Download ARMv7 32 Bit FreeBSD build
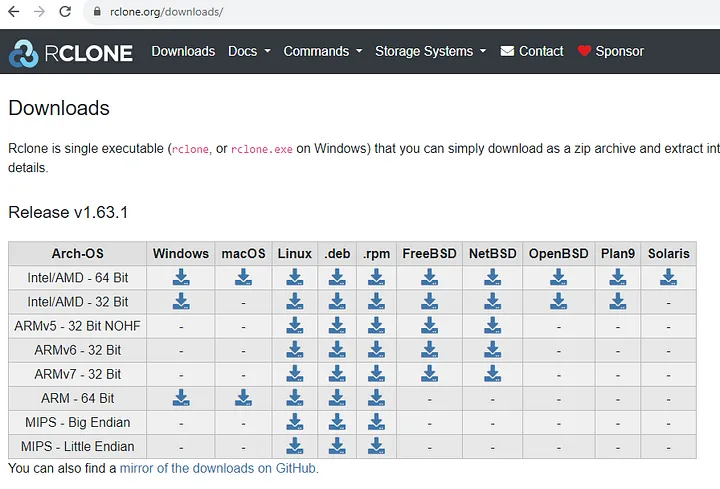This screenshot has height=489, width=720. click(x=429, y=374)
